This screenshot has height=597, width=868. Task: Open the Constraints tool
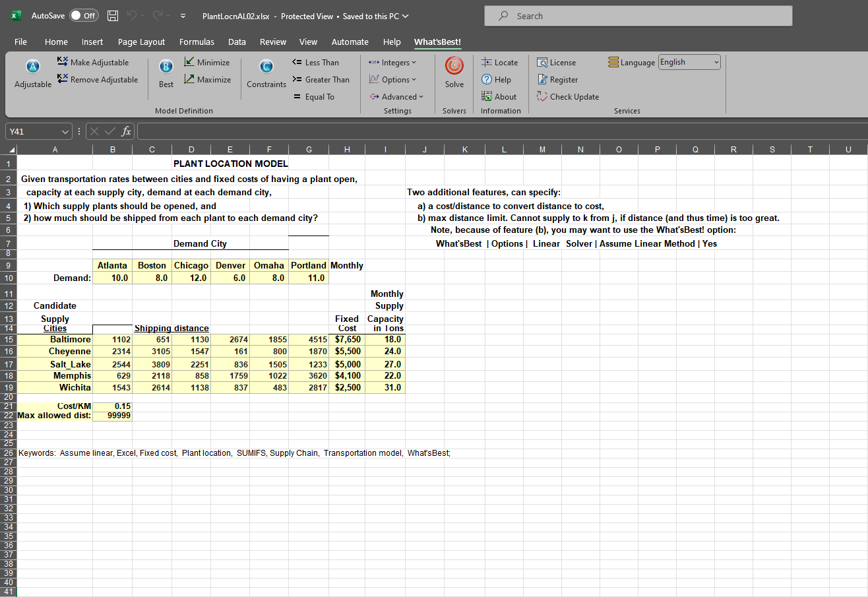click(x=266, y=74)
